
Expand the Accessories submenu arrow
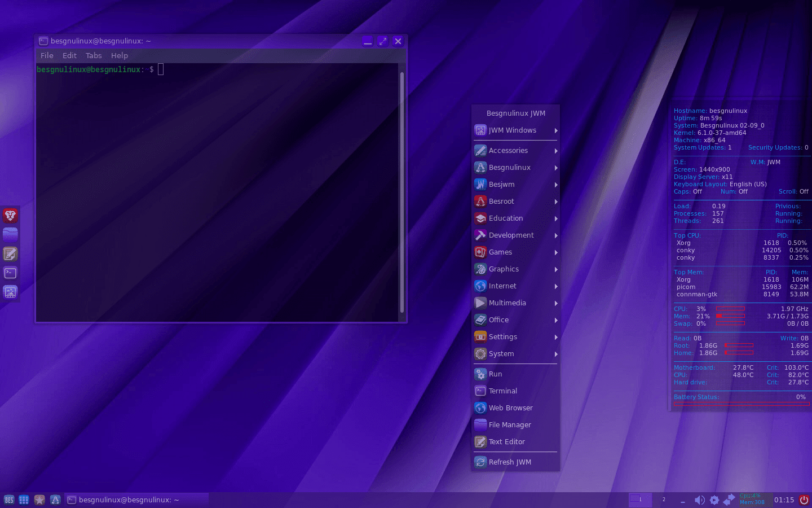[556, 151]
